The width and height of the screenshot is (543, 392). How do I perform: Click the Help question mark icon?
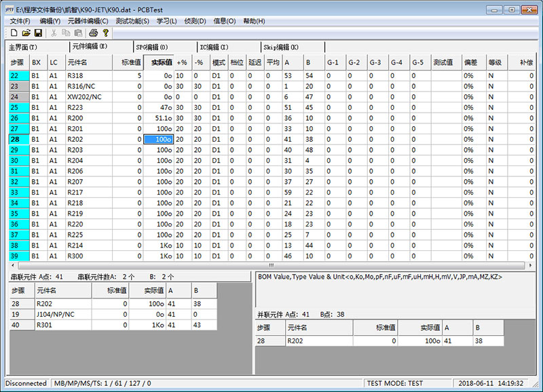(x=106, y=33)
